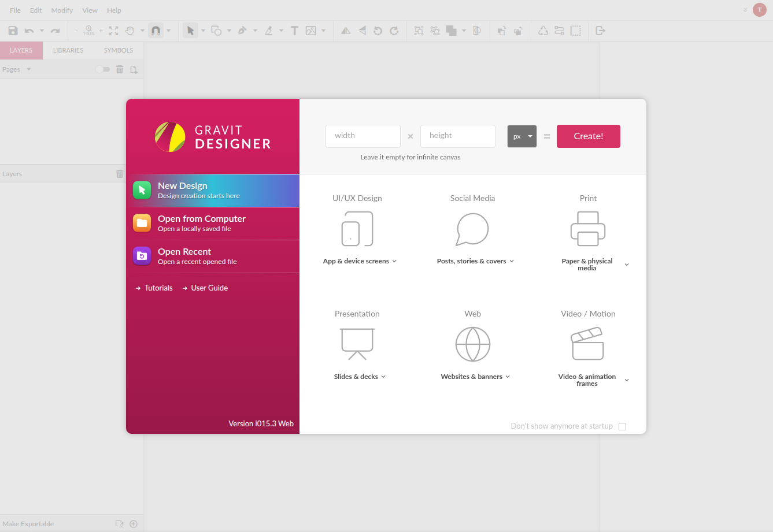
Task: Click the Group selection icon
Action: (x=419, y=31)
